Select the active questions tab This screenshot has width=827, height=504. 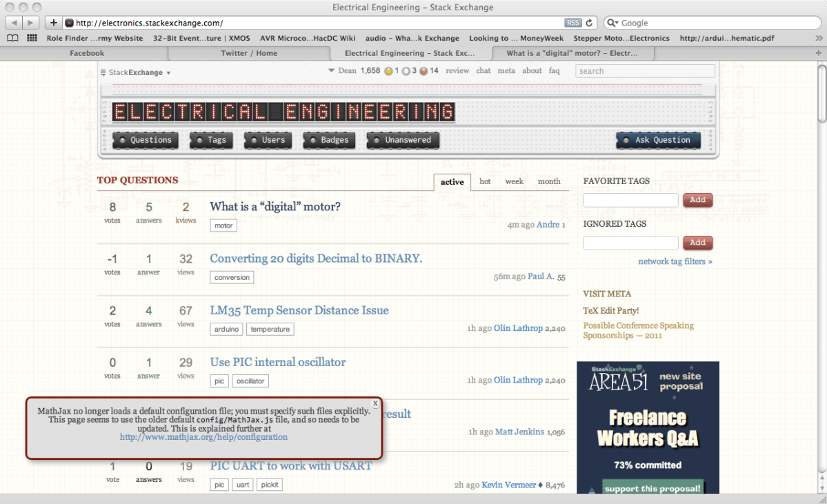click(452, 182)
